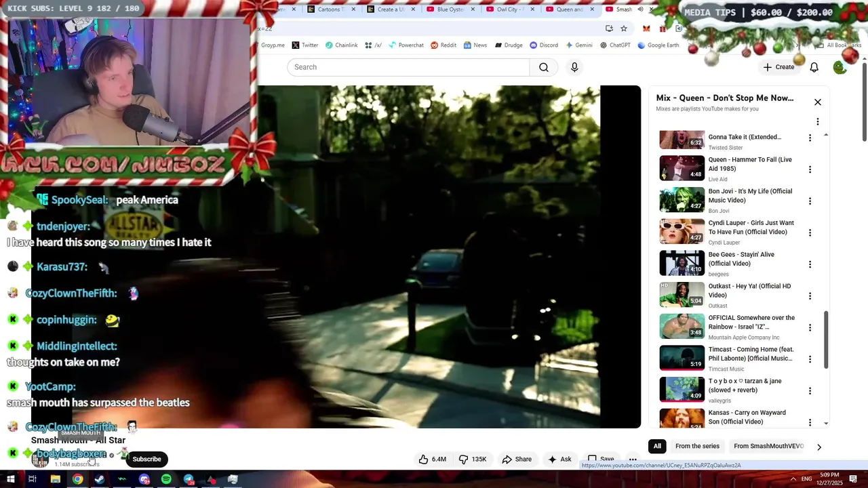Click the YouTube search input field
Image resolution: width=868 pixels, height=488 pixels.
coord(408,67)
